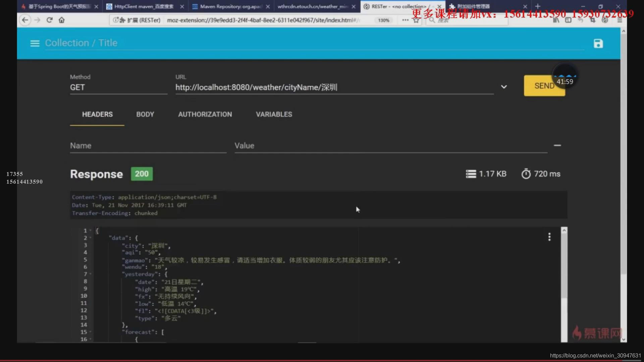
Task: Click the Content-Type response header line
Action: [x=144, y=197]
